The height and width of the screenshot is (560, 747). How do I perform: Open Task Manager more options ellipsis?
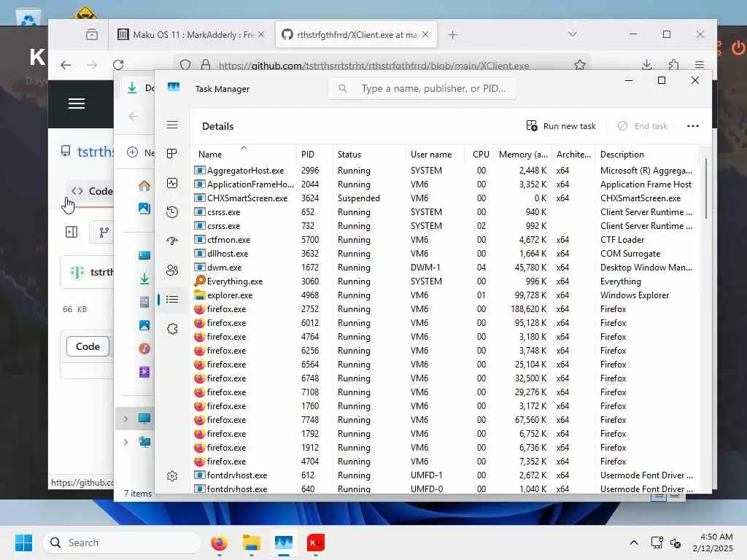(x=693, y=126)
